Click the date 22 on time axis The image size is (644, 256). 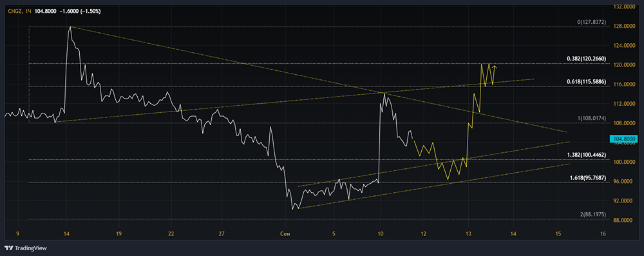(x=171, y=234)
